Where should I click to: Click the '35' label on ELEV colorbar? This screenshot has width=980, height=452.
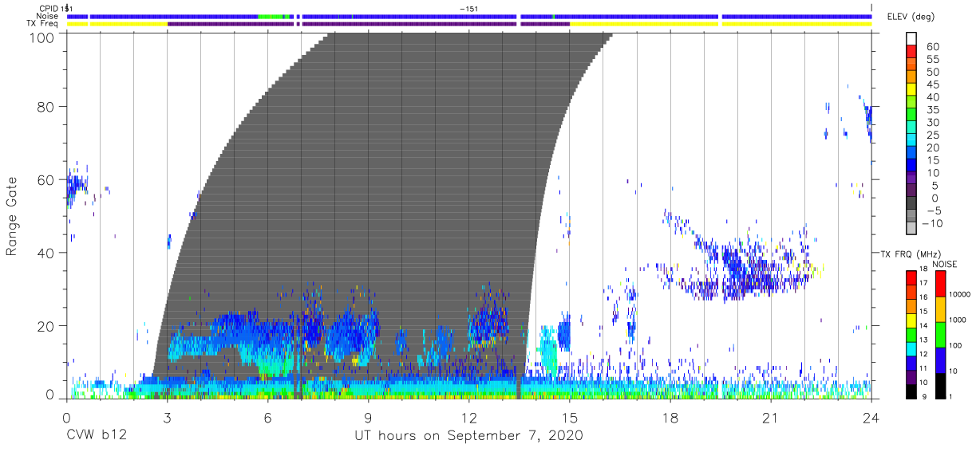(x=932, y=110)
